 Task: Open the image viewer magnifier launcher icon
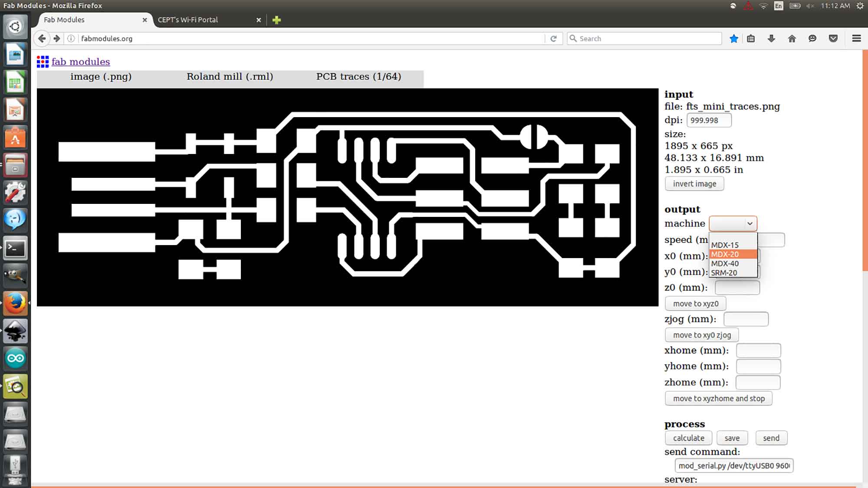click(15, 386)
